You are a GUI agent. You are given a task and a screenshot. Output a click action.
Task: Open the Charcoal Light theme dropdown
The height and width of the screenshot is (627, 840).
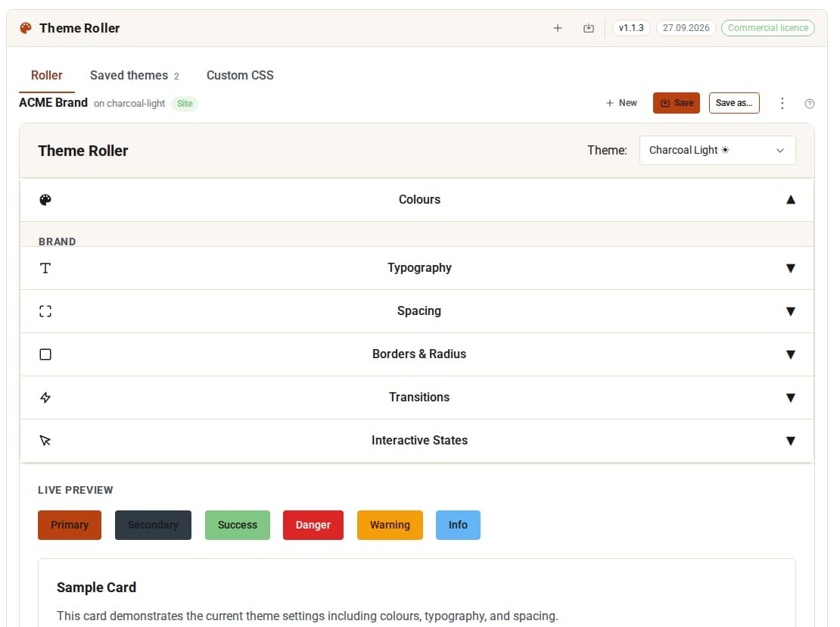tap(717, 150)
